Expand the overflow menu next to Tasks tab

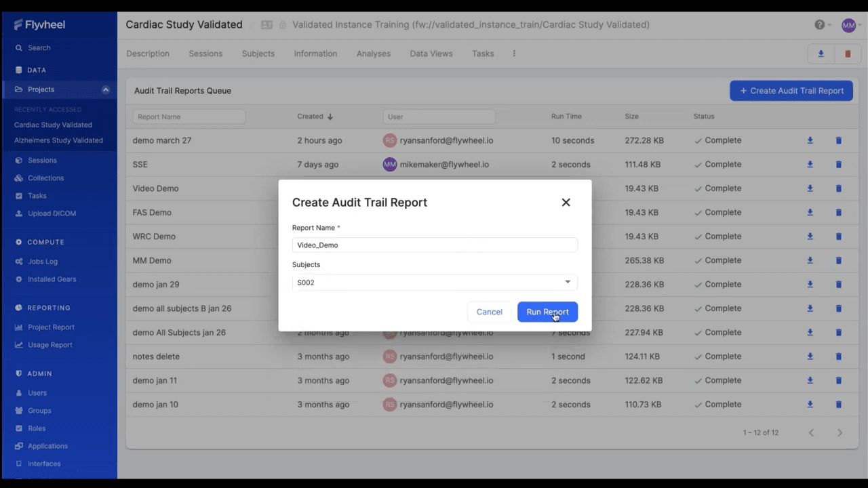[x=513, y=53]
